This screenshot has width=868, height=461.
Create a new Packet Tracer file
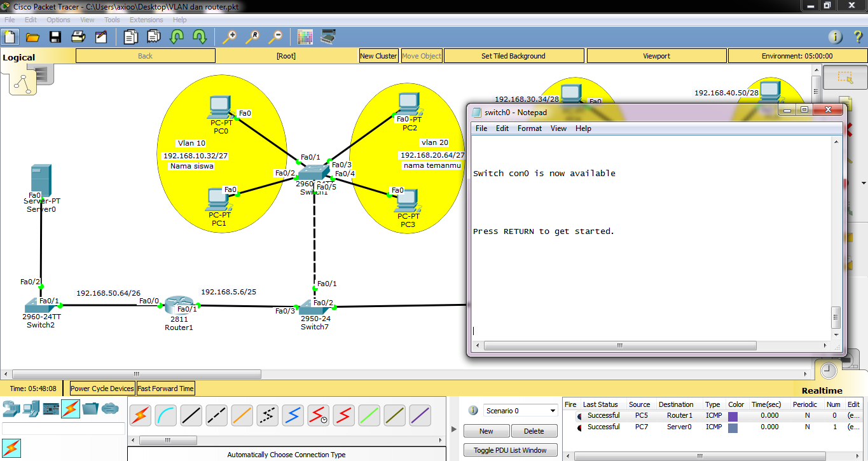pyautogui.click(x=10, y=36)
